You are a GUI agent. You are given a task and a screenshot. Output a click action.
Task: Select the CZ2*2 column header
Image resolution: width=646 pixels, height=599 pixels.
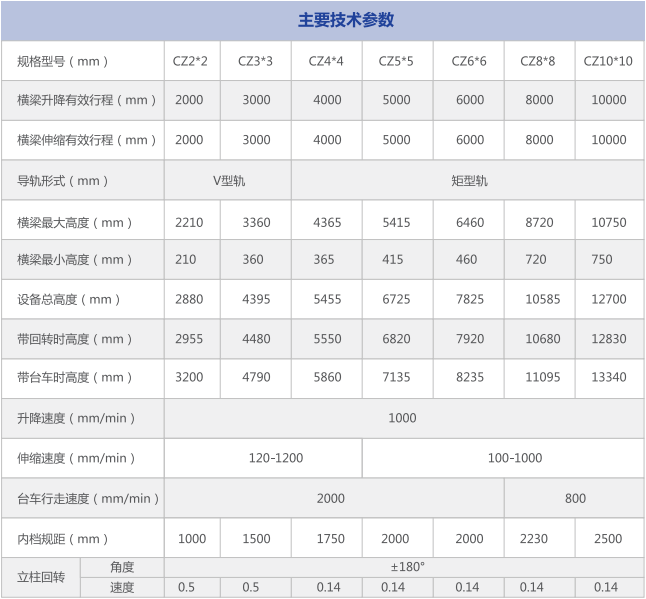tap(190, 61)
